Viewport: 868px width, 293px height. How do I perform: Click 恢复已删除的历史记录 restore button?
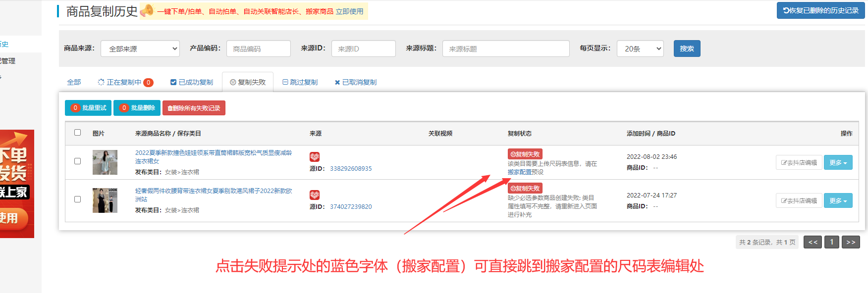(x=820, y=10)
